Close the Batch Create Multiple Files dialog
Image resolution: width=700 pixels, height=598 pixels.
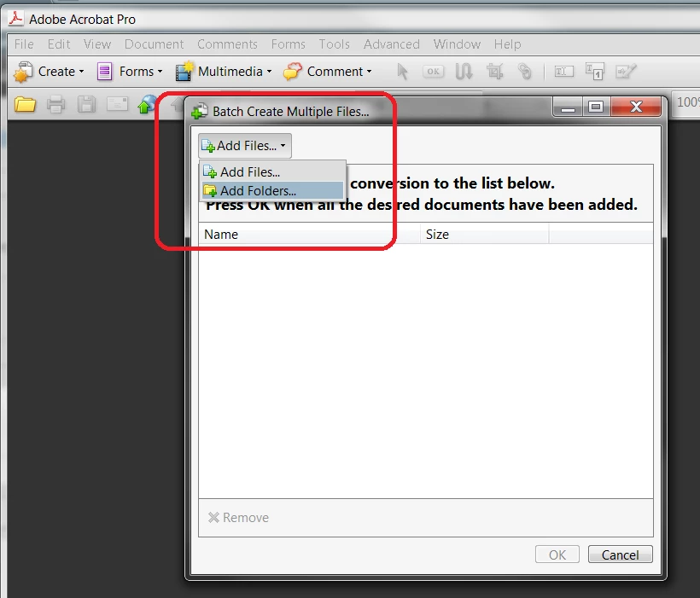[636, 107]
